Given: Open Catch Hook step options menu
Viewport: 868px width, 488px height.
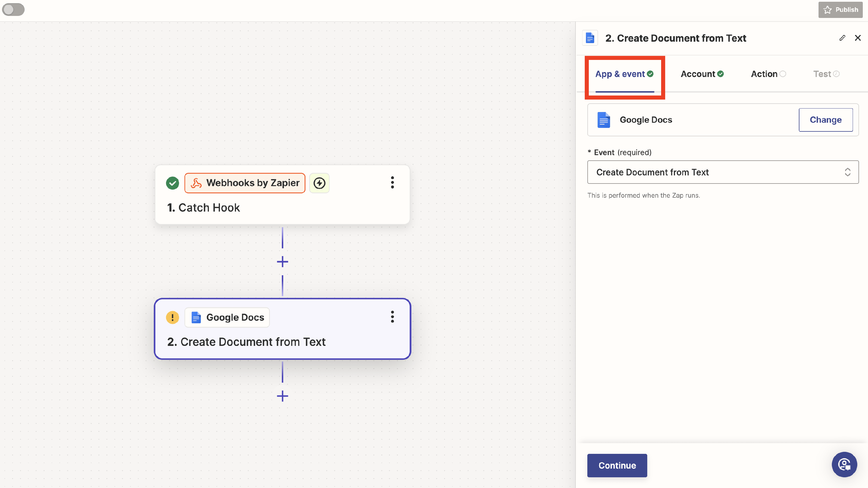Looking at the screenshot, I should [392, 183].
